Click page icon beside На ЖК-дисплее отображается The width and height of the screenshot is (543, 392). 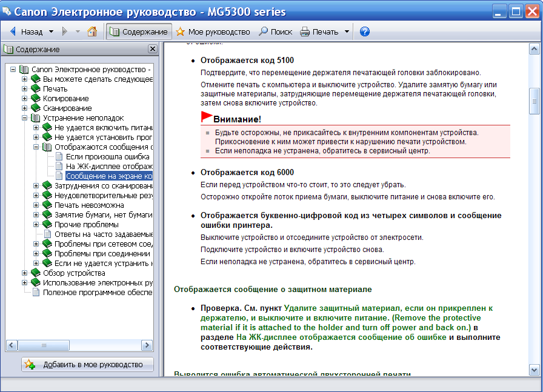point(59,166)
